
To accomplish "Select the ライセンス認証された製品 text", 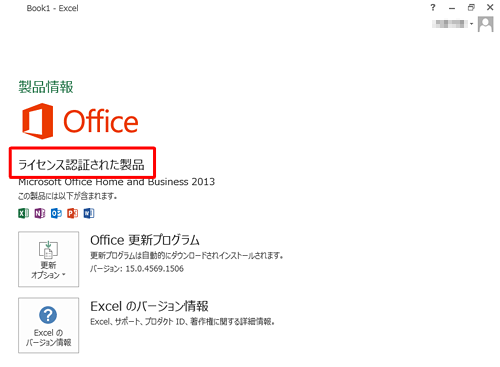I will 81,164.
